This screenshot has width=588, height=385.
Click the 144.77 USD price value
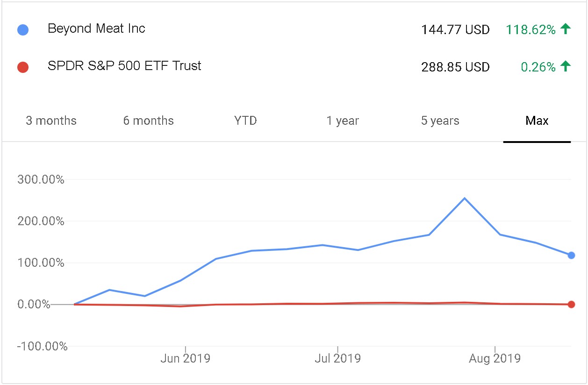[455, 30]
